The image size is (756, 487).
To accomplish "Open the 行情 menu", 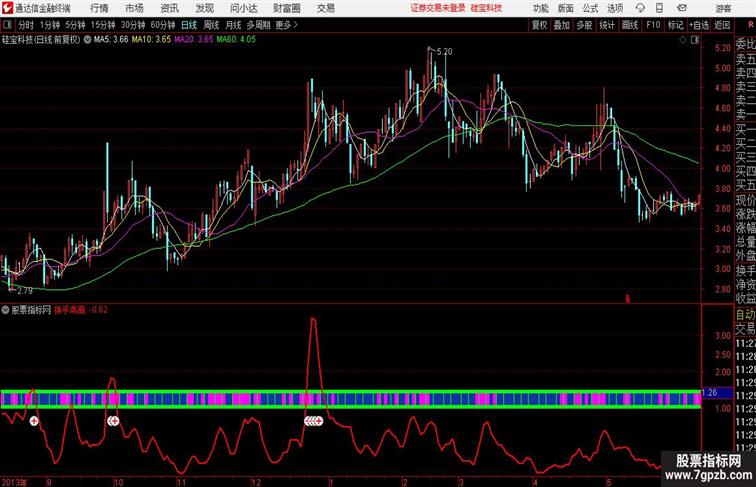I will tap(99, 8).
